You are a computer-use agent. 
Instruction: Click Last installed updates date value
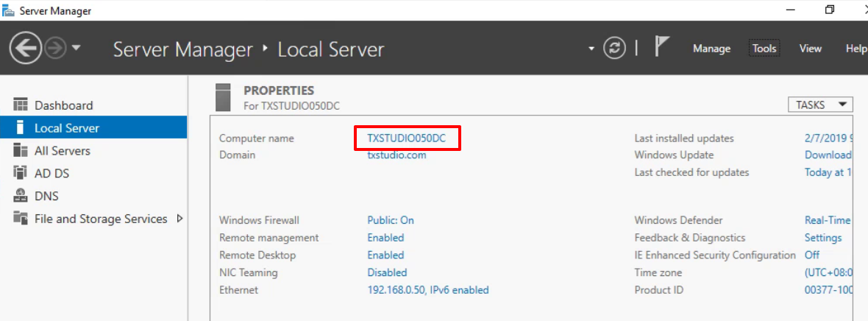828,138
